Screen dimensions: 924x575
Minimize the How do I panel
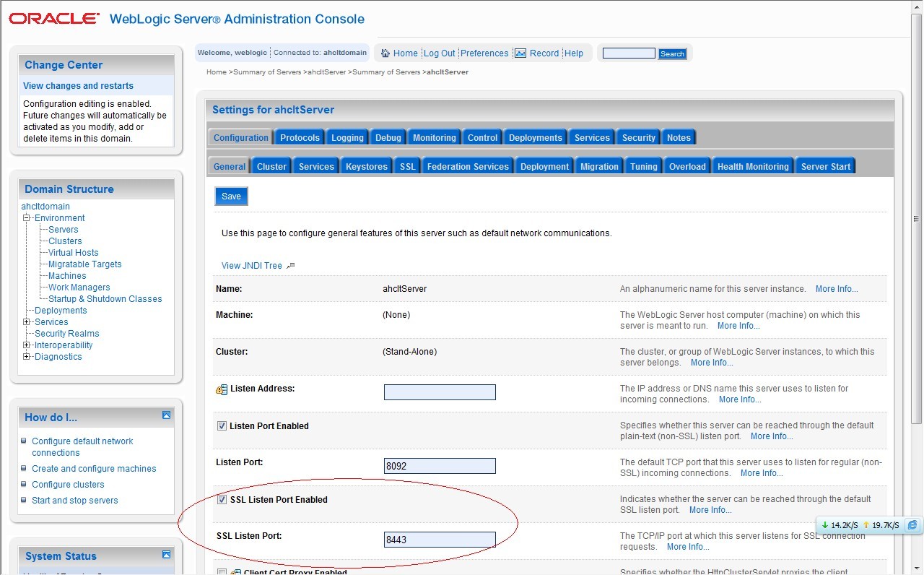pyautogui.click(x=166, y=415)
